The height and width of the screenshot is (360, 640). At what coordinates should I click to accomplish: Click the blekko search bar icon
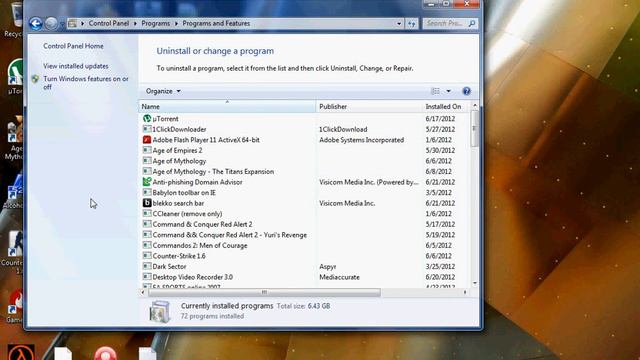coord(147,203)
